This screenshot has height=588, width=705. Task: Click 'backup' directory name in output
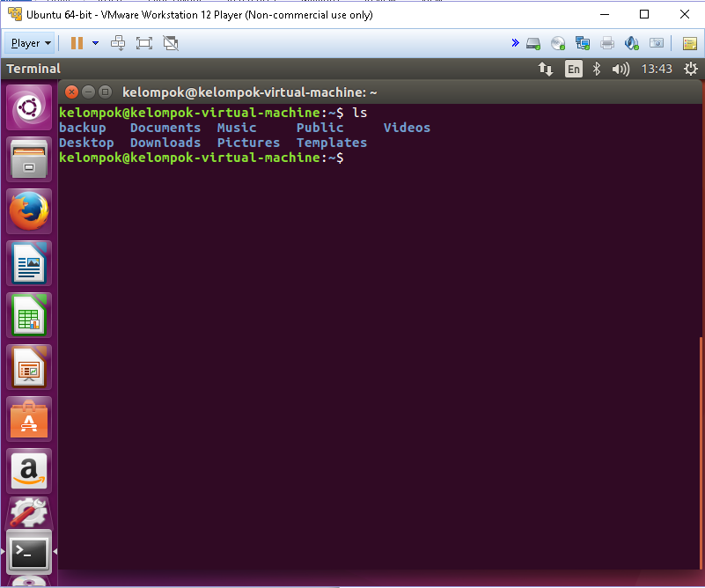pos(83,128)
